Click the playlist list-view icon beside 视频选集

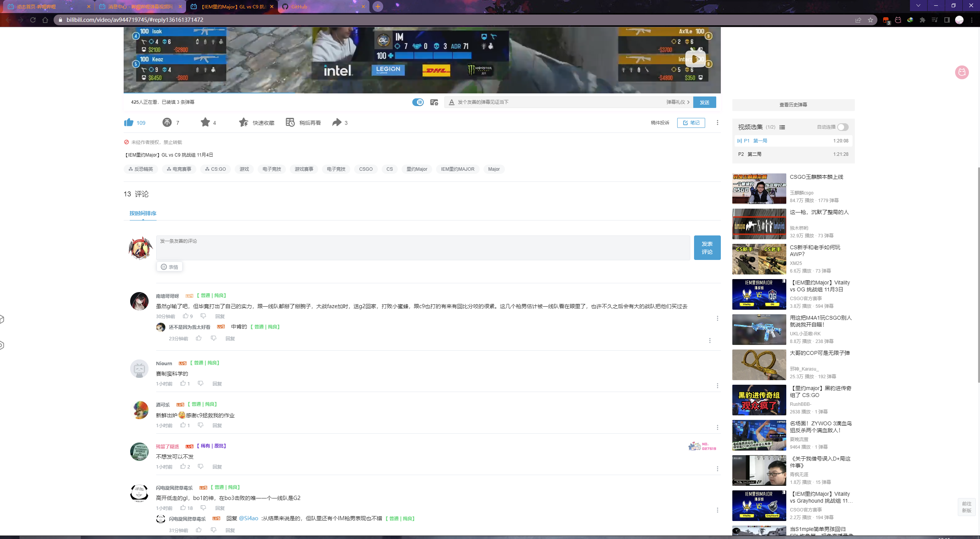click(782, 127)
